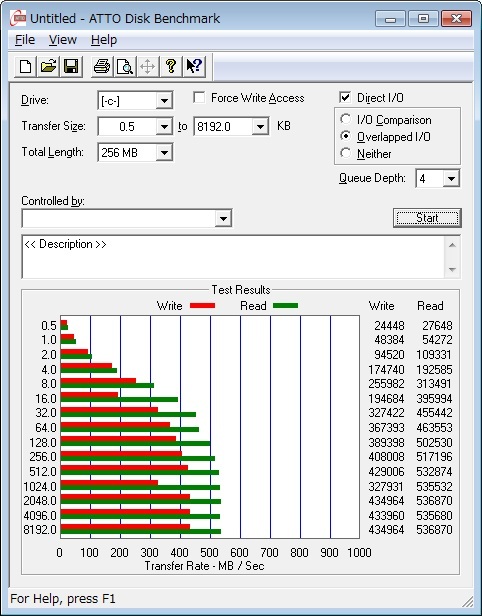Choose the Neither radio option
482x616 pixels.
coord(346,153)
